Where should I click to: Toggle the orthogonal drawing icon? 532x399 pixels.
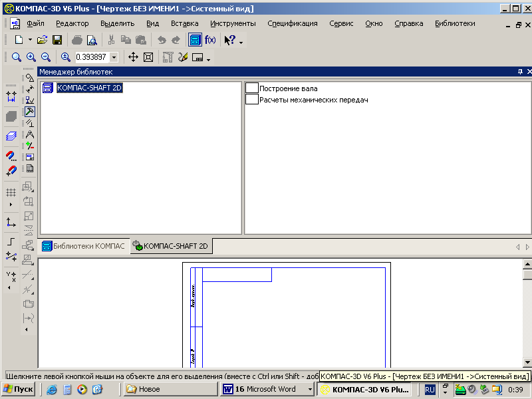point(11,241)
